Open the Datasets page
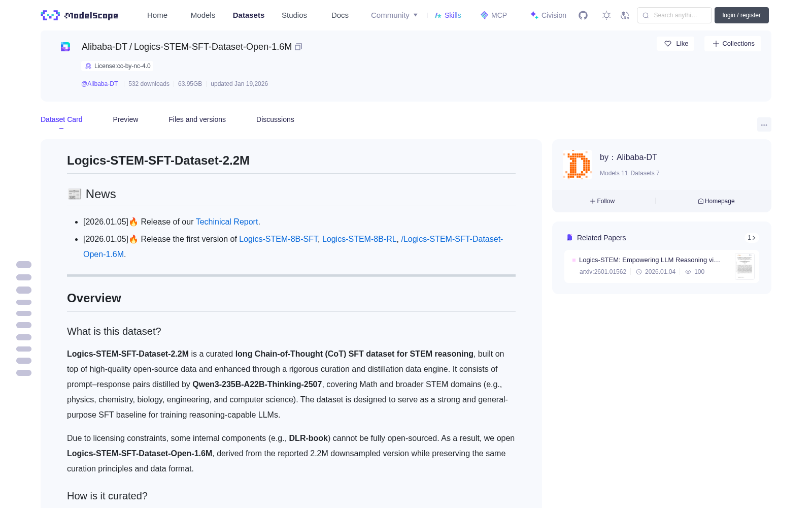 pyautogui.click(x=249, y=15)
